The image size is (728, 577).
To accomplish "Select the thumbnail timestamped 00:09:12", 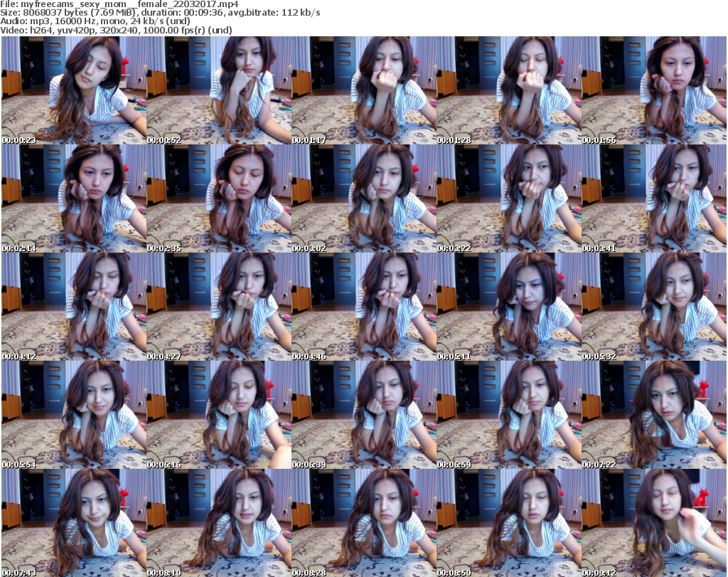I will (654, 523).
